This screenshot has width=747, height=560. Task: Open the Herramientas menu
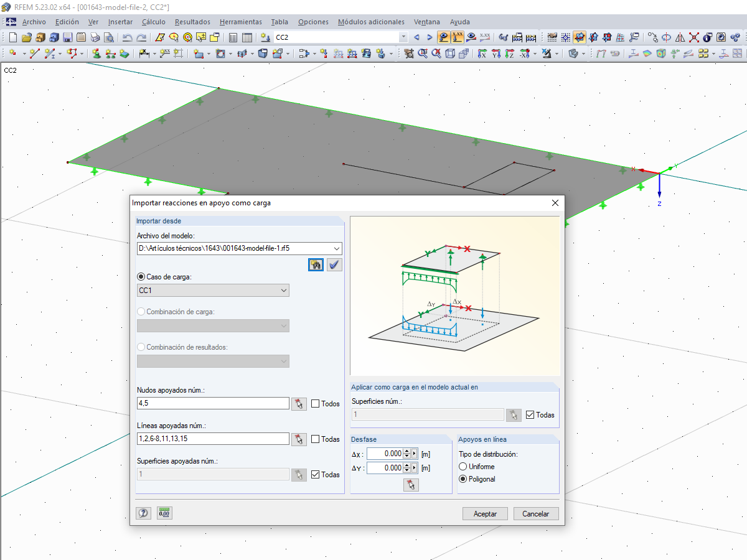pos(241,22)
